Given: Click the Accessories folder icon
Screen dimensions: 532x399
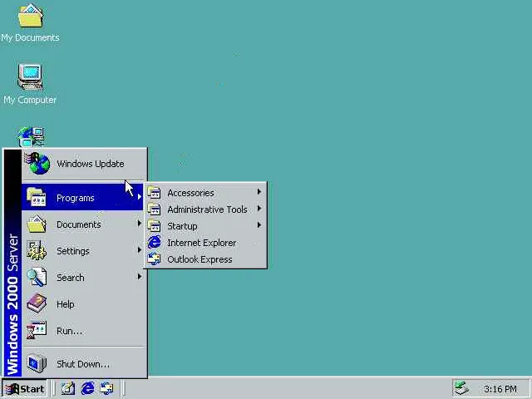Looking at the screenshot, I should click(154, 193).
